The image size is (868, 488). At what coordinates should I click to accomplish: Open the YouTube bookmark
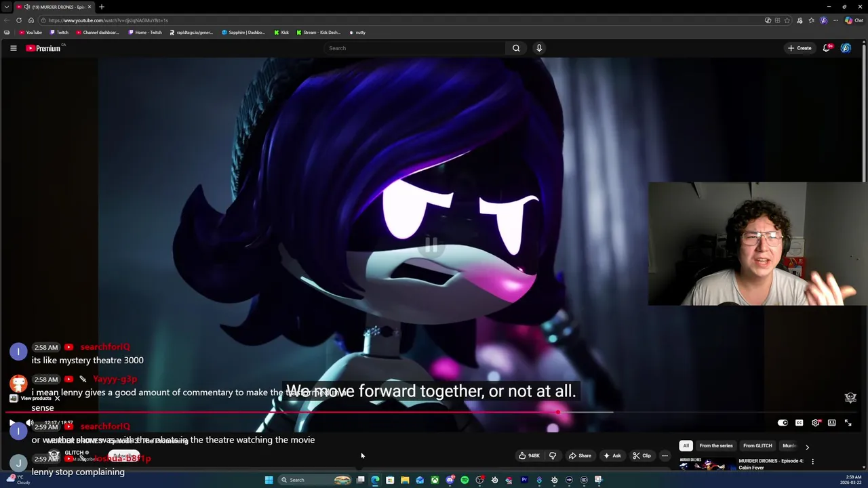(x=31, y=33)
